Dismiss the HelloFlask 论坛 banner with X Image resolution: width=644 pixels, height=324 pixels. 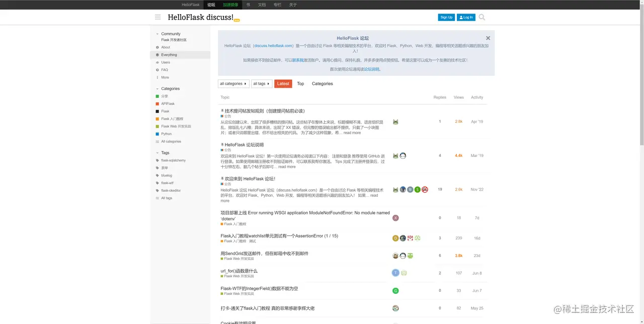488,38
